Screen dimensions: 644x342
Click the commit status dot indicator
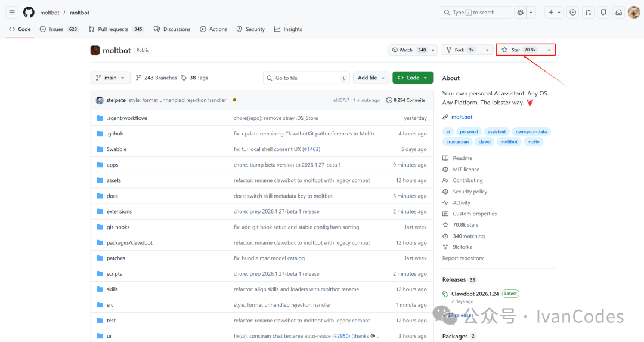pyautogui.click(x=234, y=100)
